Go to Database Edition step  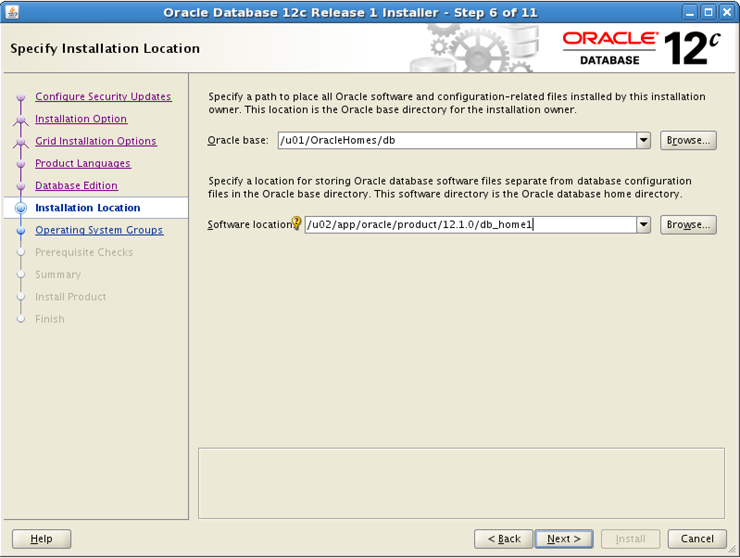coord(76,185)
